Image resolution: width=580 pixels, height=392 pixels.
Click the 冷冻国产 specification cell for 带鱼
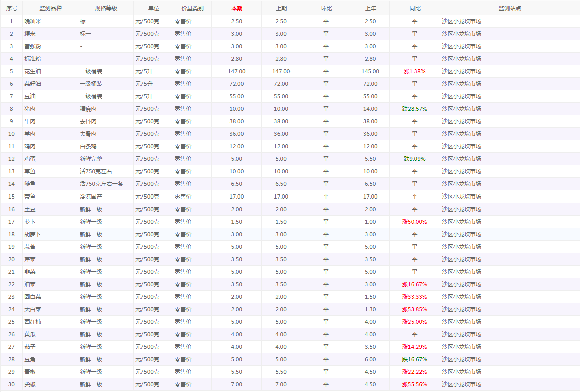pyautogui.click(x=91, y=197)
